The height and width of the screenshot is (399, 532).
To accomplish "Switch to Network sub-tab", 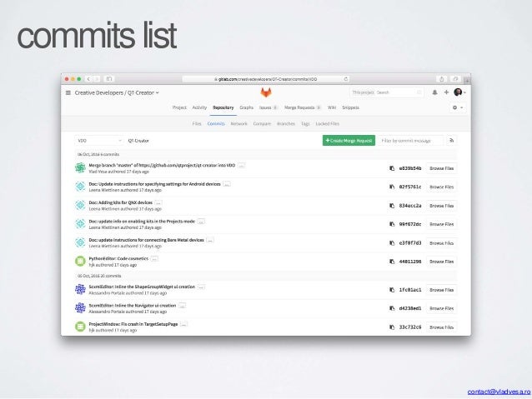I will tap(238, 124).
